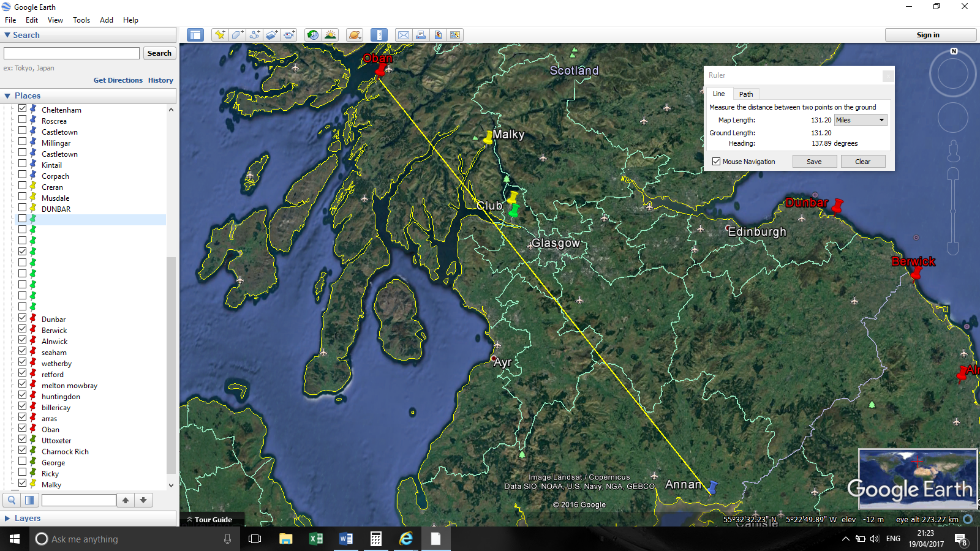This screenshot has width=980, height=551.
Task: Expand the Tour Guide panel
Action: pos(209,520)
